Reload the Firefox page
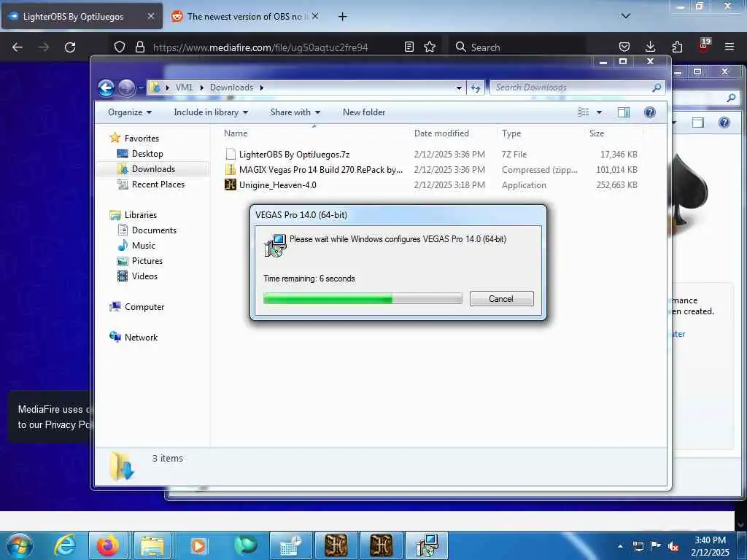747x560 pixels. click(70, 47)
